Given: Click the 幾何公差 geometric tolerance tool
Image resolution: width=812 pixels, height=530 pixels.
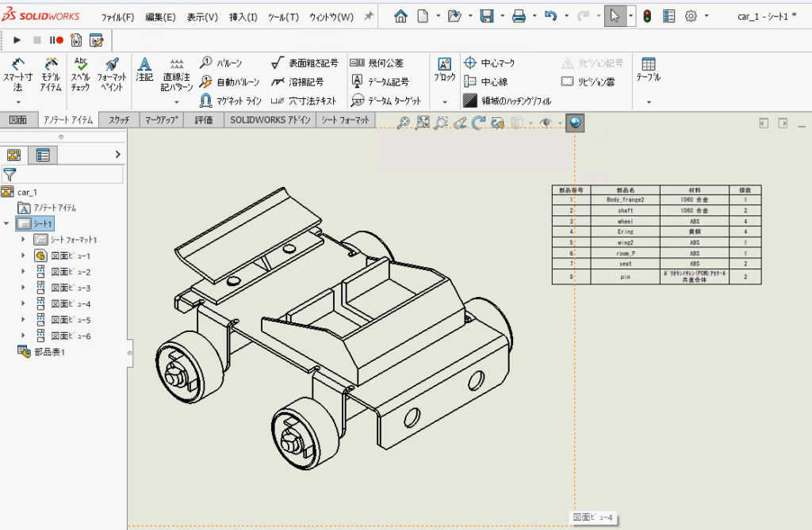Looking at the screenshot, I should 377,63.
